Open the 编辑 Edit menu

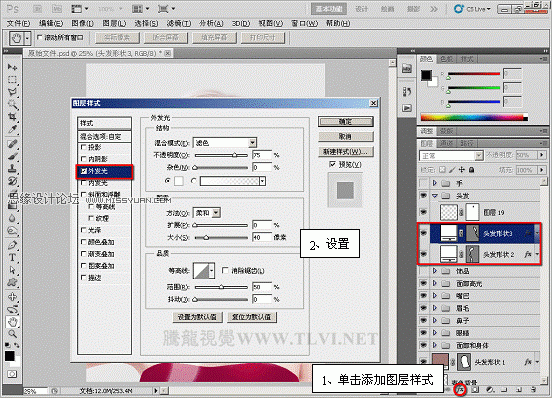51,23
